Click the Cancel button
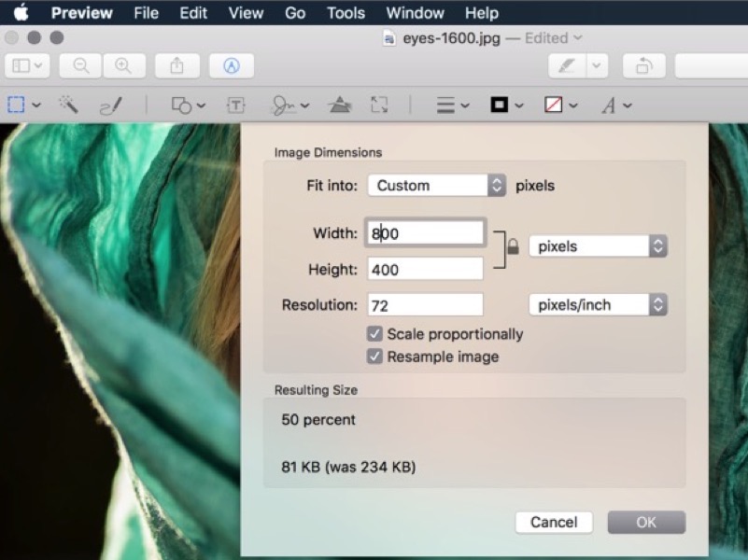 554,523
